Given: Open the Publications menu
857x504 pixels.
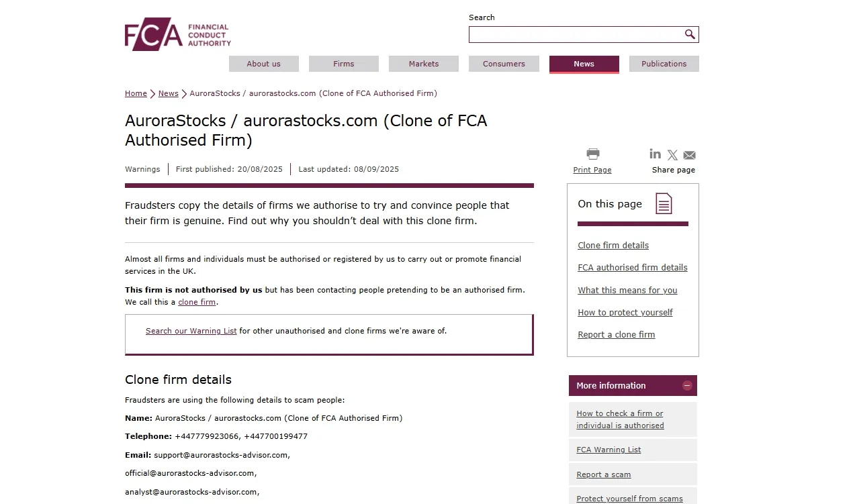Looking at the screenshot, I should [664, 64].
